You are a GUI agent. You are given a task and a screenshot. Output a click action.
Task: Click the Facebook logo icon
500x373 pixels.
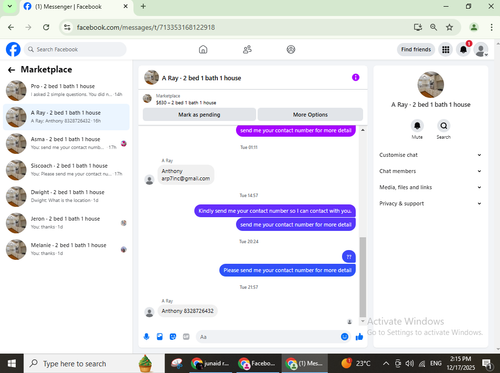[x=13, y=49]
